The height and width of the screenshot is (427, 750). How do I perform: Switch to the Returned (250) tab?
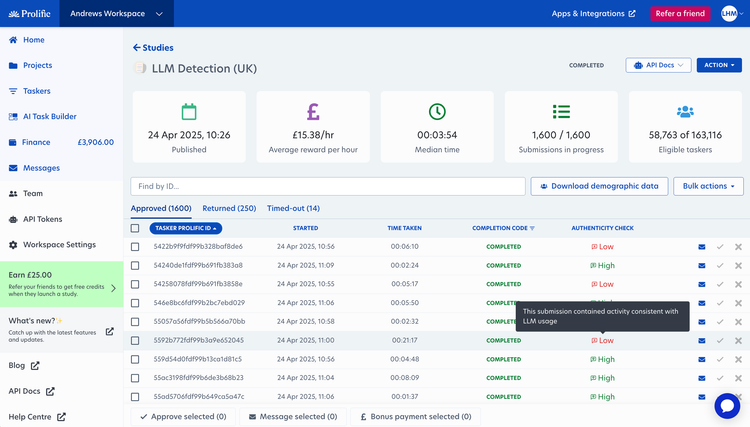[229, 208]
